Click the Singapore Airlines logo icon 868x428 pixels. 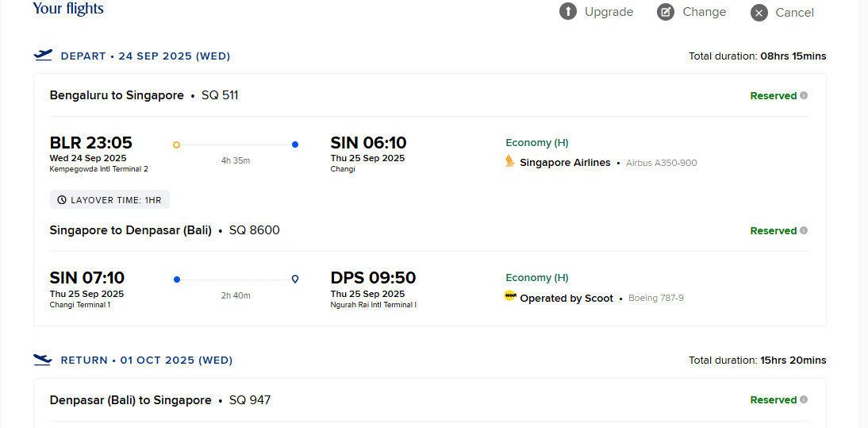point(510,162)
